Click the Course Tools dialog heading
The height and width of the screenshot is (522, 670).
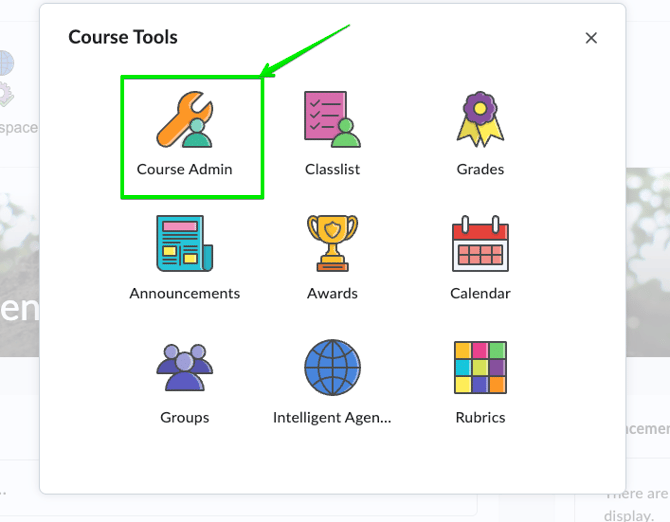click(123, 37)
